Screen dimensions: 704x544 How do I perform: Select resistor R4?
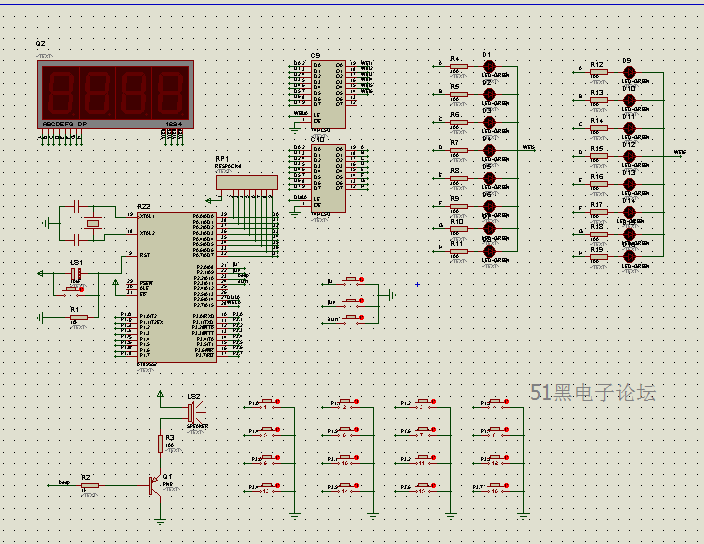(459, 66)
